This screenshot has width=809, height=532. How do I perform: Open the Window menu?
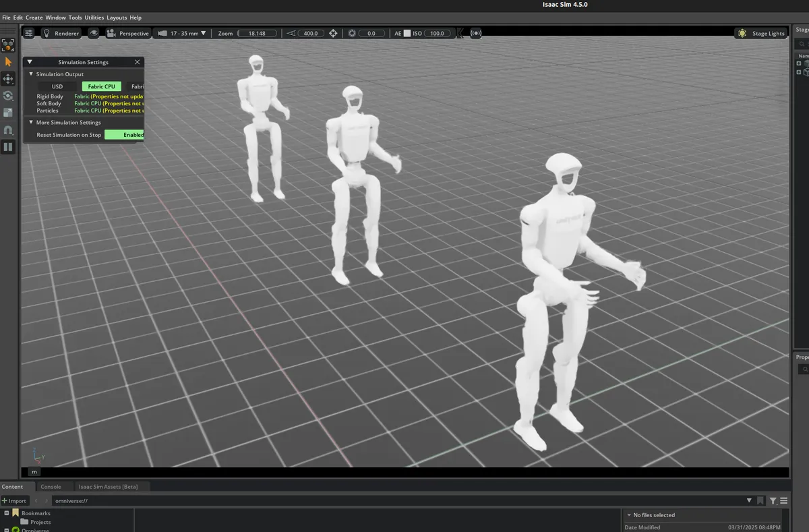[x=56, y=18]
